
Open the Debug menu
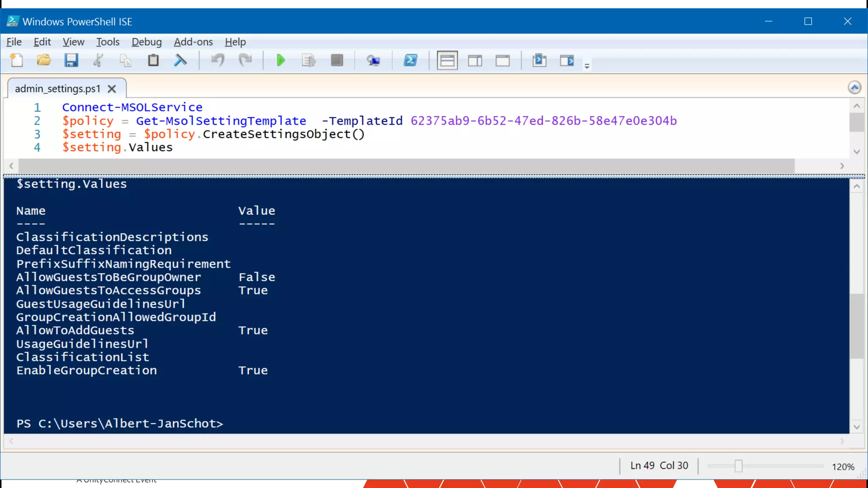click(146, 42)
